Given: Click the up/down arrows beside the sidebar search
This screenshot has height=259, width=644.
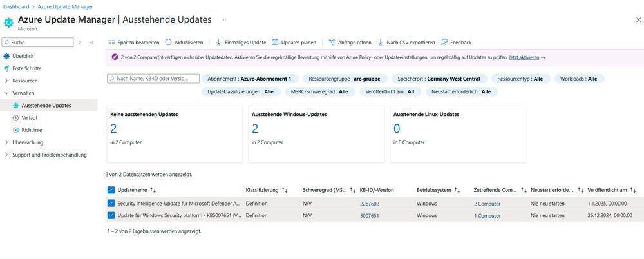Looking at the screenshot, I should point(80,43).
